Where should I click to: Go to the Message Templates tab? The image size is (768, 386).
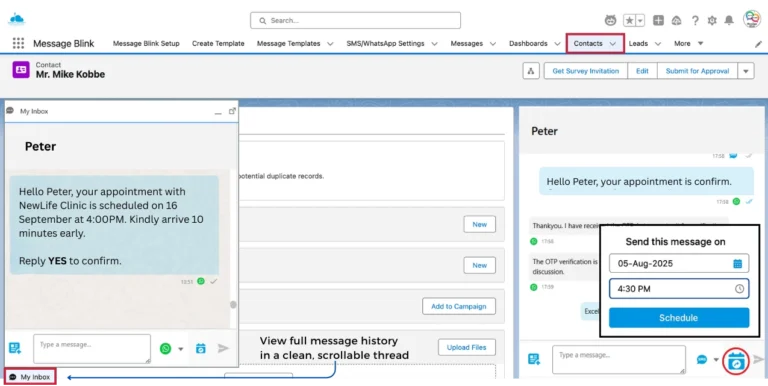pyautogui.click(x=288, y=43)
